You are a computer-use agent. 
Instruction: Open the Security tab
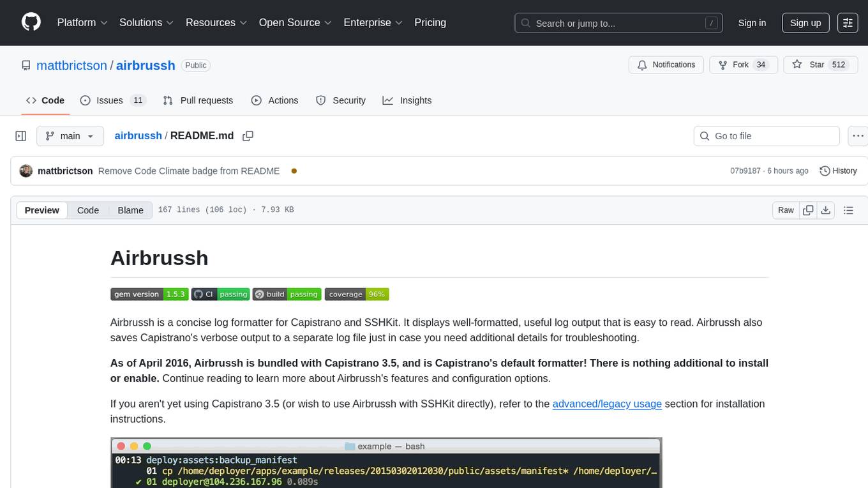(x=341, y=100)
